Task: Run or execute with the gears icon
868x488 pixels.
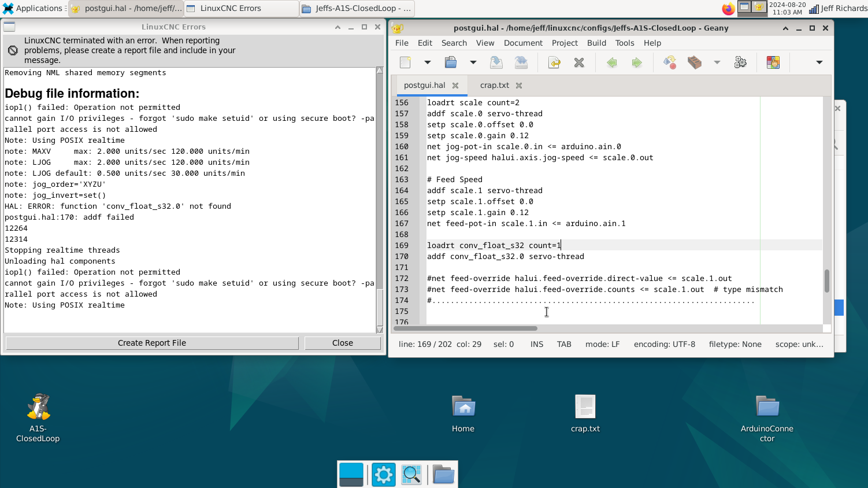Action: (740, 62)
